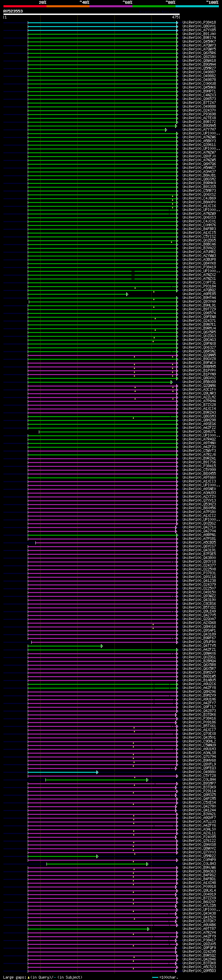Choose the entry UniRef100_A7Y7H7
222x980 pixels.
pos(199,129)
